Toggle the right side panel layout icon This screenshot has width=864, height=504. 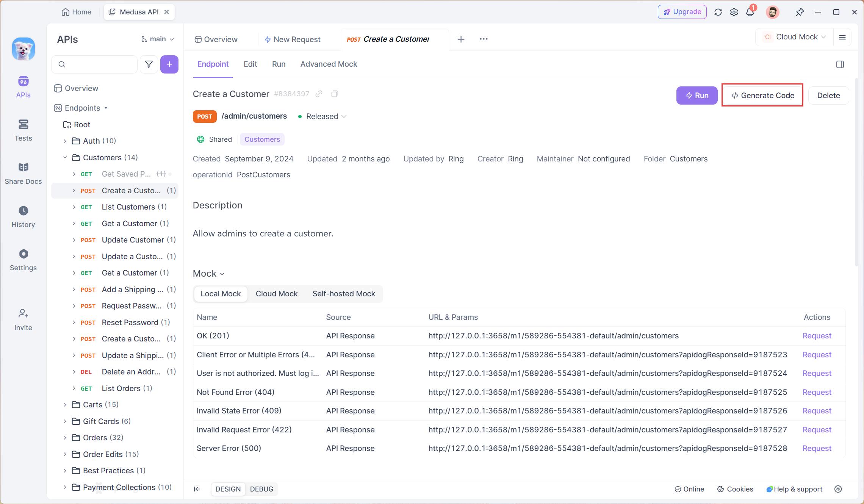840,64
